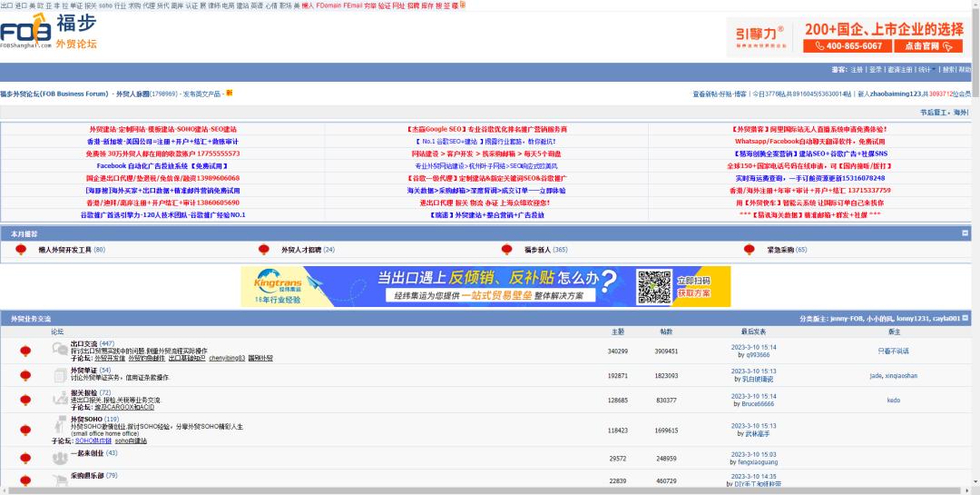Click moderator kedo link
The image size is (980, 495).
(x=893, y=400)
